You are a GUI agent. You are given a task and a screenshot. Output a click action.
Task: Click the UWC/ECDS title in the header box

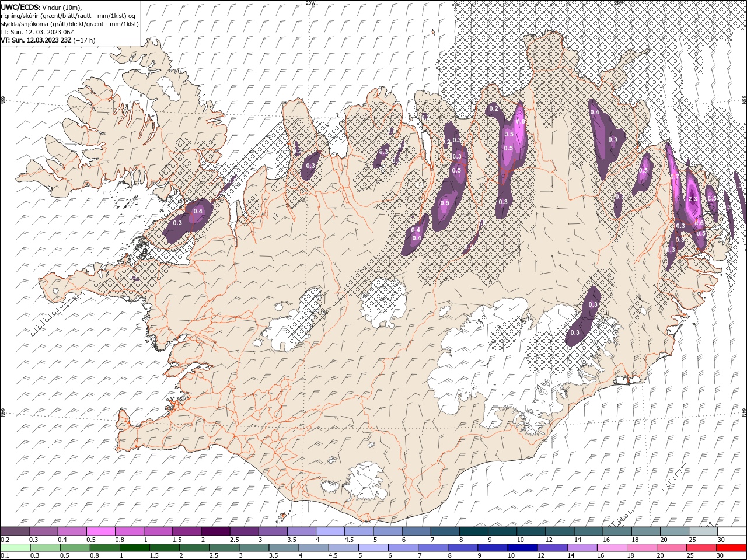[20, 7]
